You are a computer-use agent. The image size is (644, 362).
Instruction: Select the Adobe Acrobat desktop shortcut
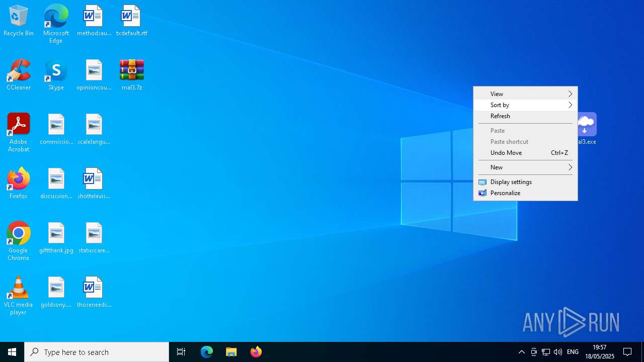19,132
